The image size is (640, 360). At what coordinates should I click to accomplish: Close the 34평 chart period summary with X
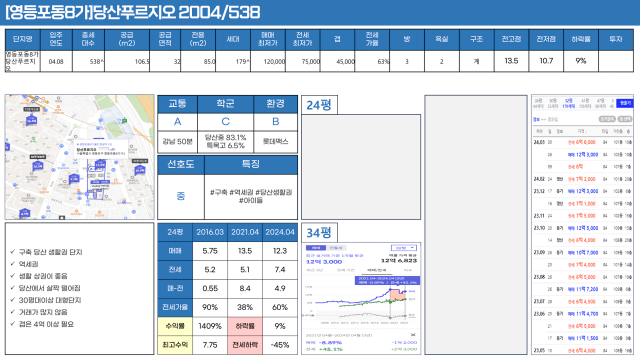[x=413, y=335]
